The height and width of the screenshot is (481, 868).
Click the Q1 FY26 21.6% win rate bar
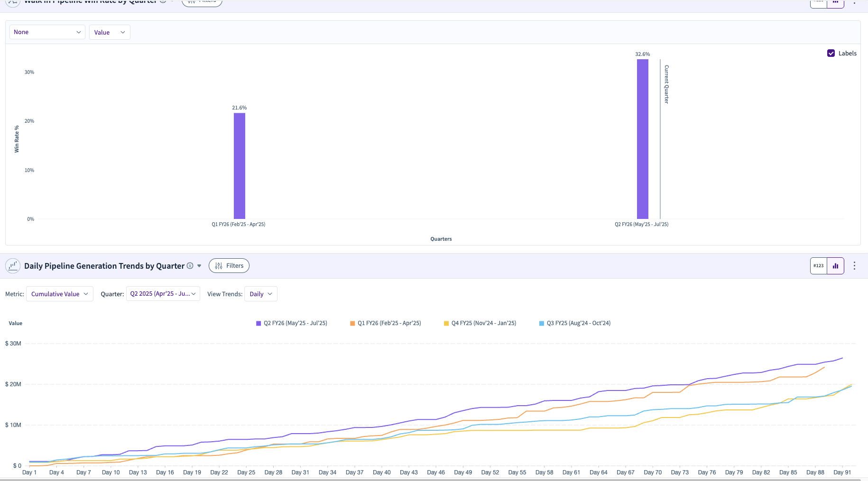click(x=240, y=166)
